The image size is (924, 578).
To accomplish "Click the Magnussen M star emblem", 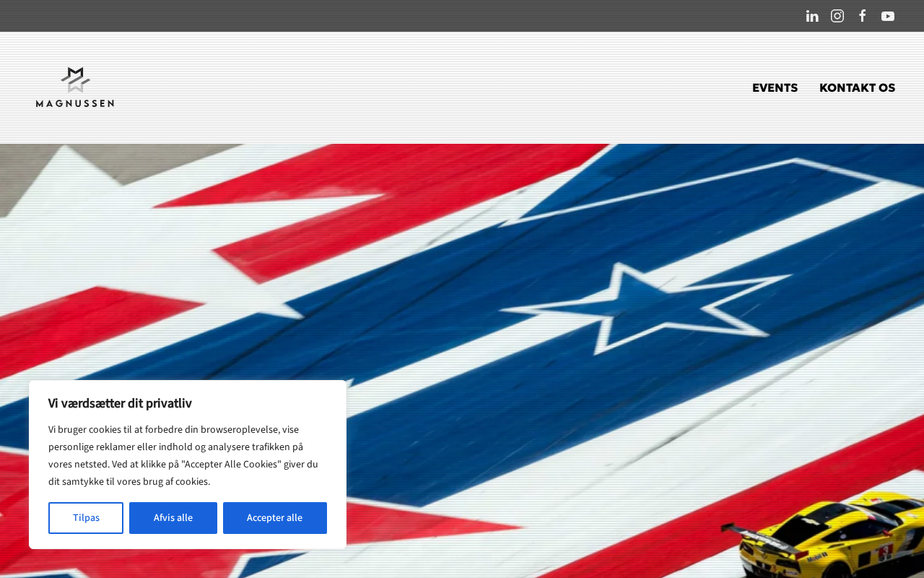I will click(x=75, y=79).
